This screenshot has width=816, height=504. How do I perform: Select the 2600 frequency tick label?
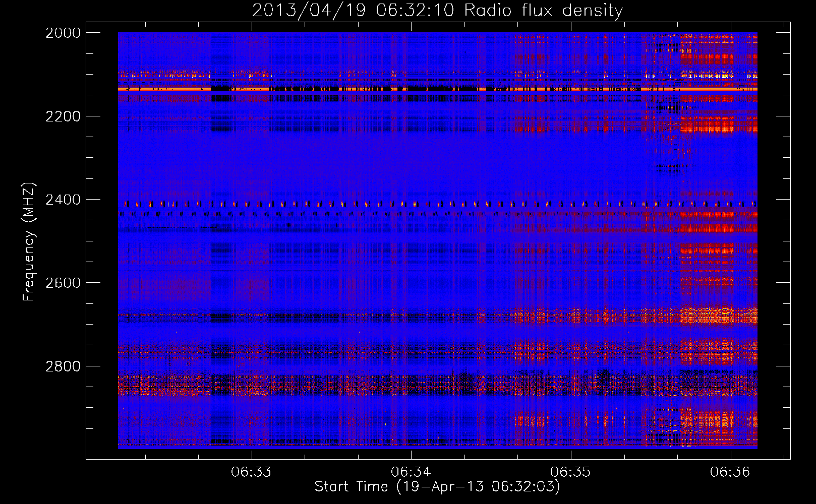pyautogui.click(x=63, y=283)
